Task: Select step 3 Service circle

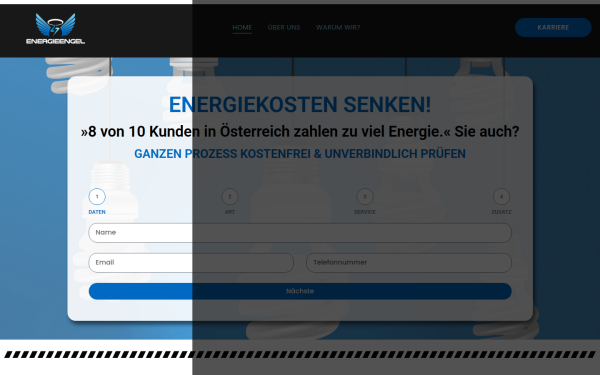Action: pos(365,197)
